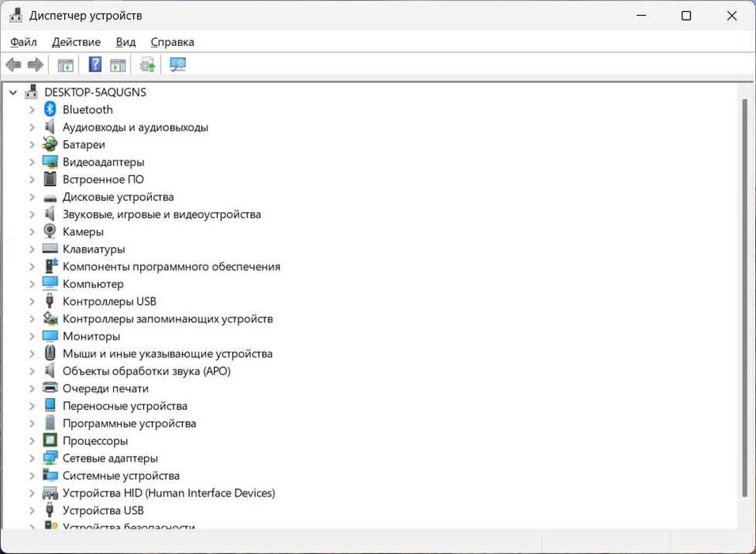756x554 pixels.
Task: Select the Контроллеры USB row
Action: 109,302
